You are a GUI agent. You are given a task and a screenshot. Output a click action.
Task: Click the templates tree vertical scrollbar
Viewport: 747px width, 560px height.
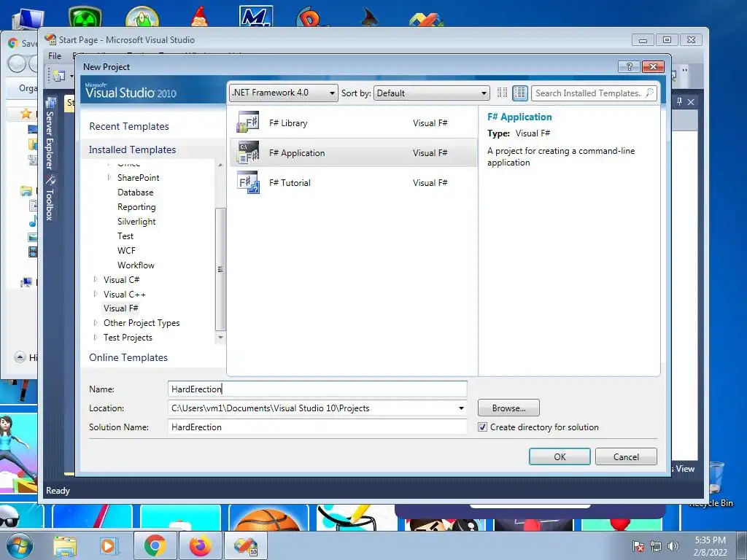tap(220, 269)
